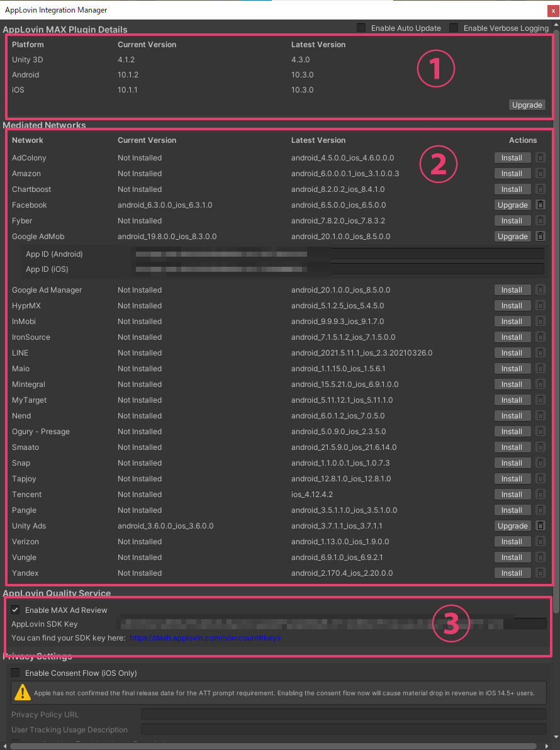Click the trash icon in Fyber row

click(x=540, y=221)
